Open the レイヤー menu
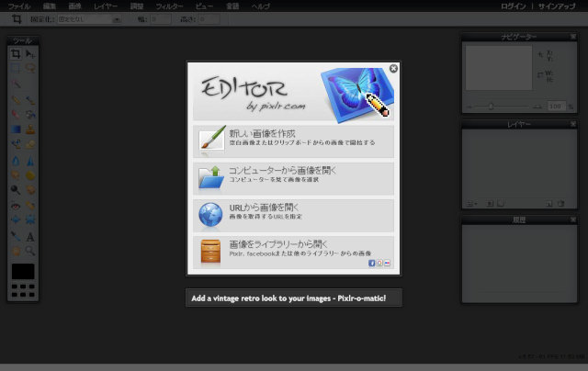 106,6
